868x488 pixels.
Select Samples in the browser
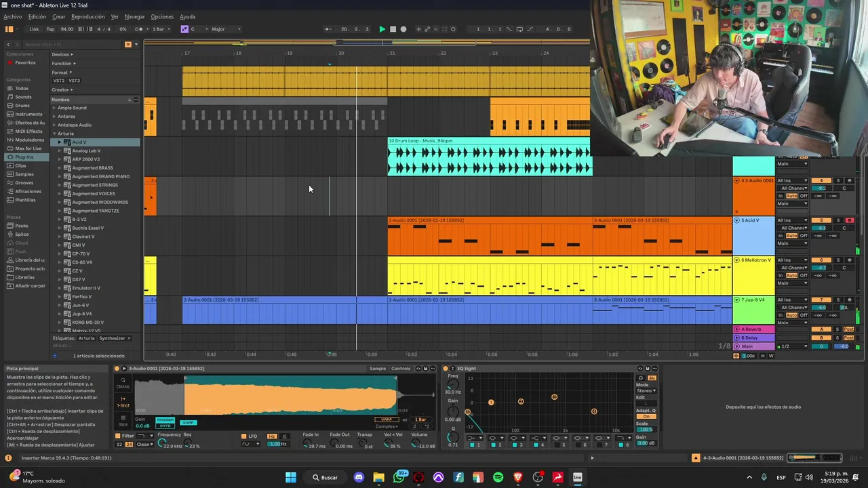click(x=24, y=174)
